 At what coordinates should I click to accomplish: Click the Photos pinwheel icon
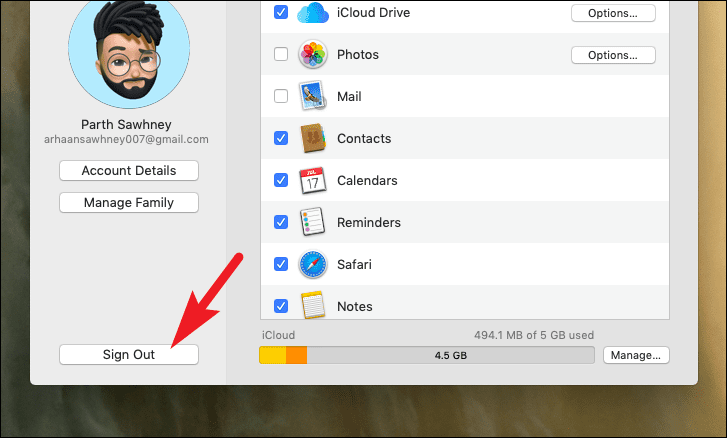[313, 54]
